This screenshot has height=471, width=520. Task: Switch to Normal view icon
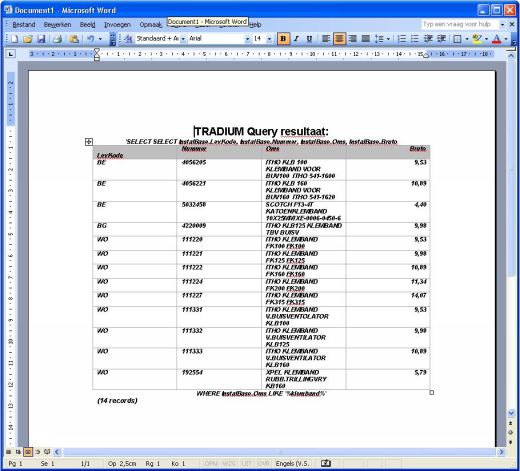(9, 452)
